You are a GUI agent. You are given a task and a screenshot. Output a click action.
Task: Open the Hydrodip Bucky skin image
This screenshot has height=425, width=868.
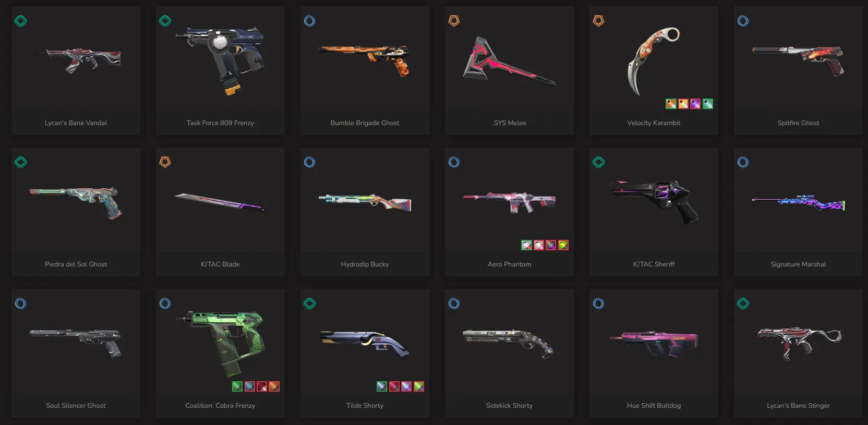(365, 202)
